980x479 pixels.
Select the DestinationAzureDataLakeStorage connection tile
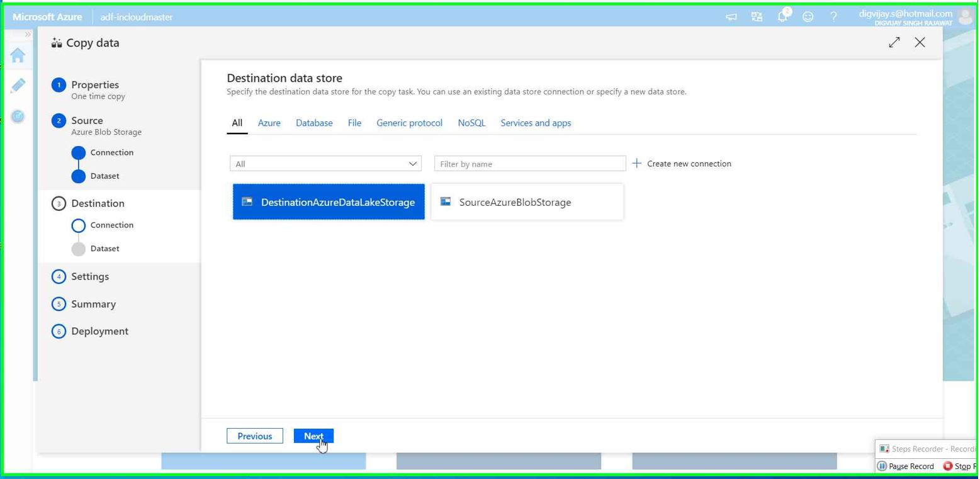pyautogui.click(x=329, y=202)
